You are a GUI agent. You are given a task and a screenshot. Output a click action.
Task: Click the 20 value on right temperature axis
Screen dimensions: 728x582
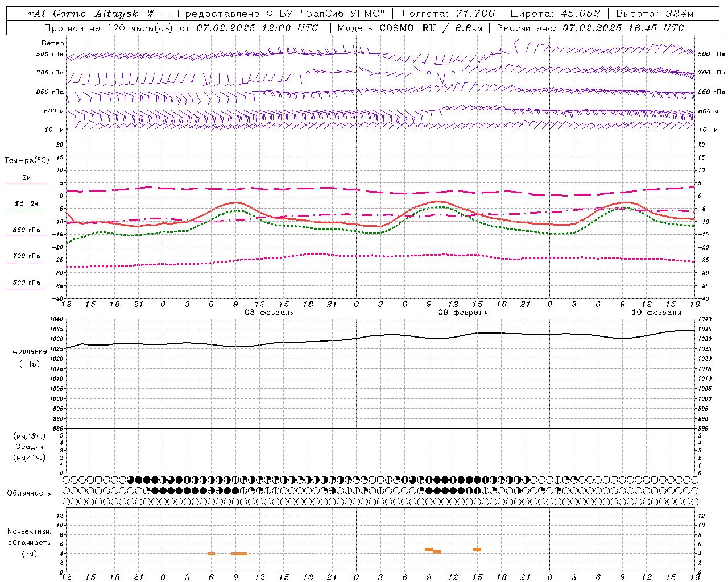(702, 144)
